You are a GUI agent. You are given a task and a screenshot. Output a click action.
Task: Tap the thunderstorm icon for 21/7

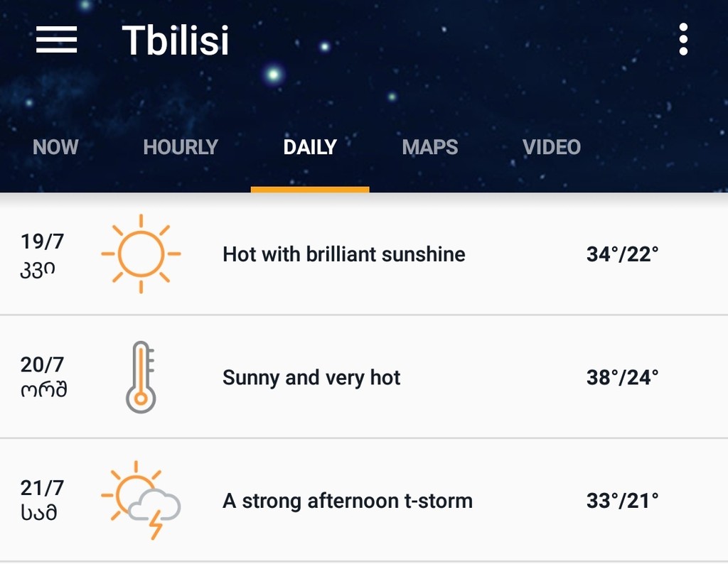[141, 500]
